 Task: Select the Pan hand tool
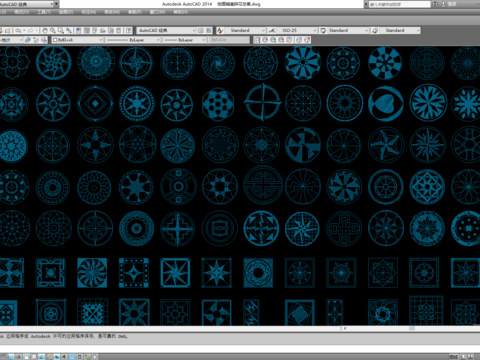coord(45,30)
